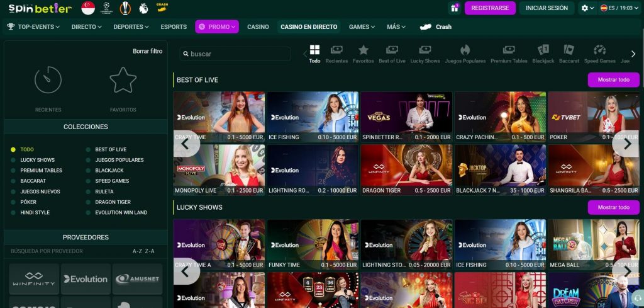Open the Monopoly Live game thumbnail
The image size is (644, 308).
coord(219,169)
